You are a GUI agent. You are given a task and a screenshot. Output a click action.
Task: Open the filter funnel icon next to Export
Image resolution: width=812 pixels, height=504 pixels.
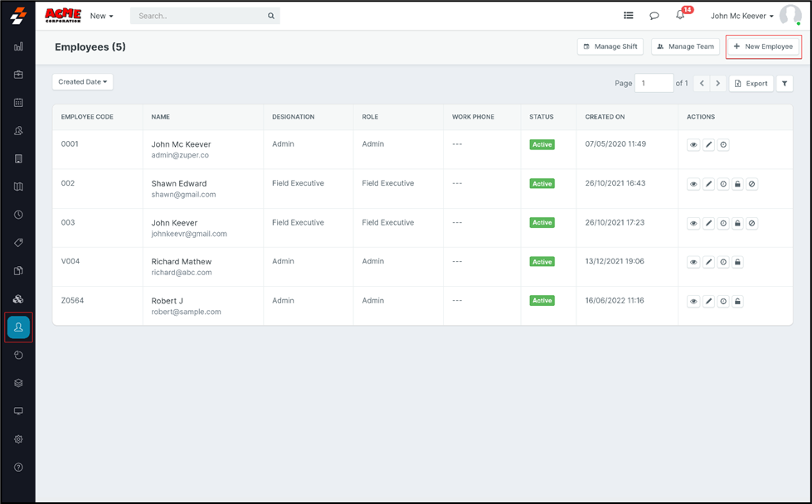point(785,84)
